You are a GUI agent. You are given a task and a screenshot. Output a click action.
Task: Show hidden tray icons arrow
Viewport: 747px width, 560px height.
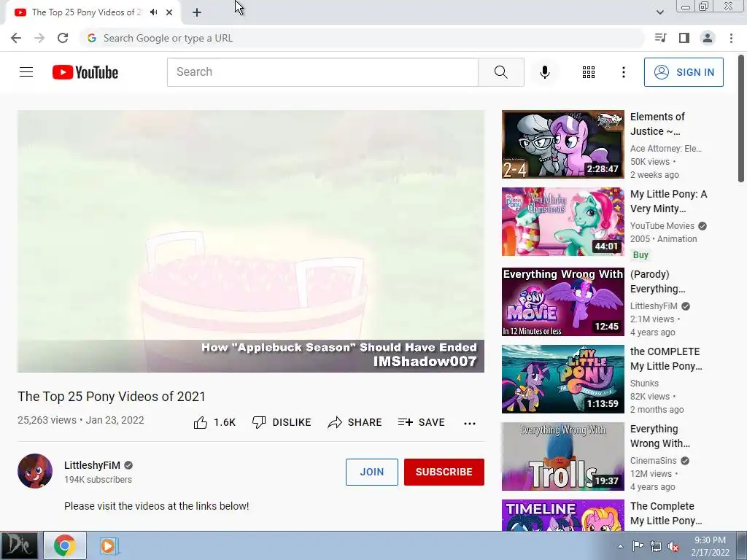(x=620, y=546)
